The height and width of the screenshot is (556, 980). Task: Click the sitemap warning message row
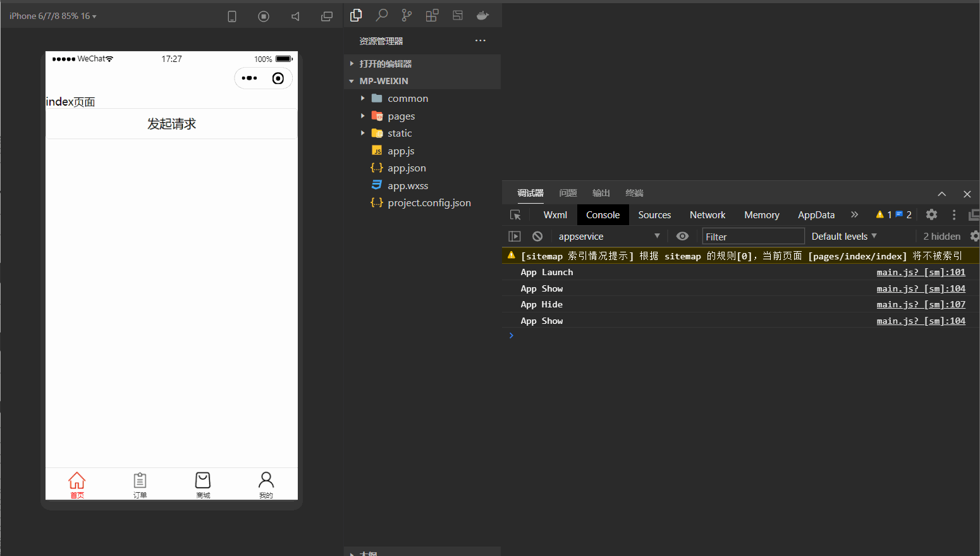click(740, 256)
